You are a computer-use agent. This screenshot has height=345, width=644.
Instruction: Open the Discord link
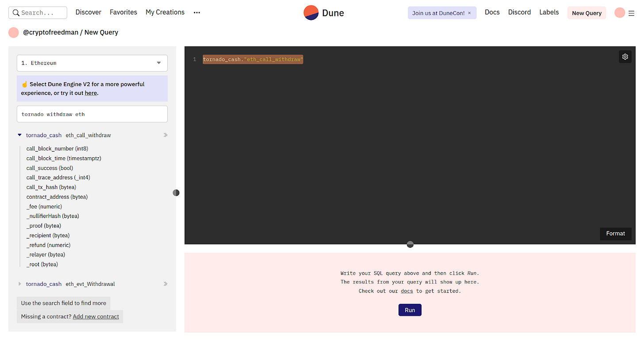pos(519,12)
